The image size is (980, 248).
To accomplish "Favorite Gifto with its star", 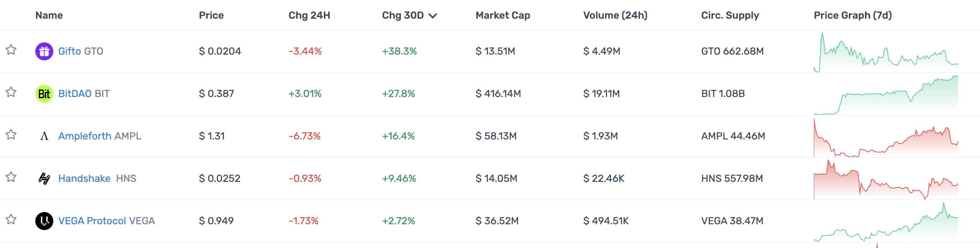I will click(x=11, y=50).
